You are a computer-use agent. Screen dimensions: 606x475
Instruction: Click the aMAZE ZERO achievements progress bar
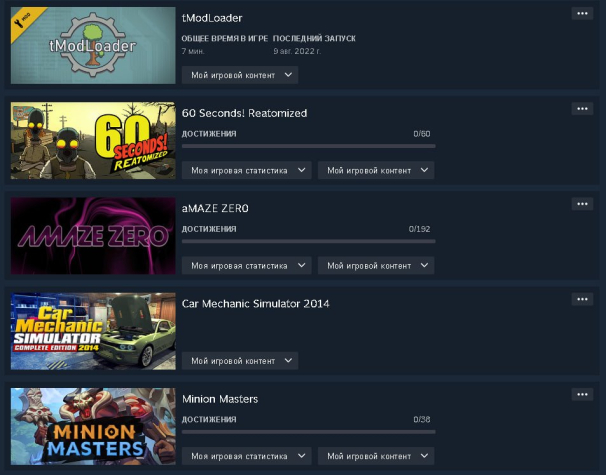click(x=308, y=241)
